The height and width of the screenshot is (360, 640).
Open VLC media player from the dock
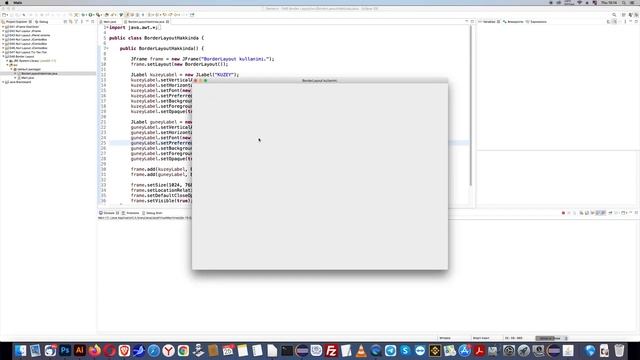point(361,351)
